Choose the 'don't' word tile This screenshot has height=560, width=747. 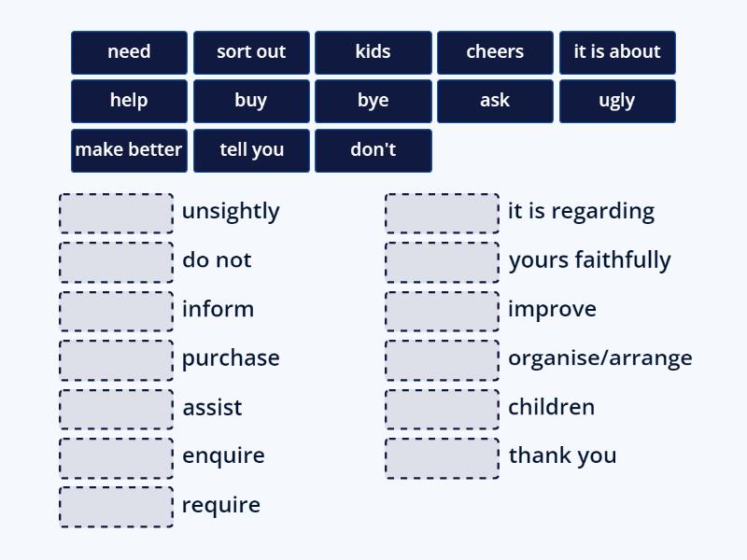(373, 150)
